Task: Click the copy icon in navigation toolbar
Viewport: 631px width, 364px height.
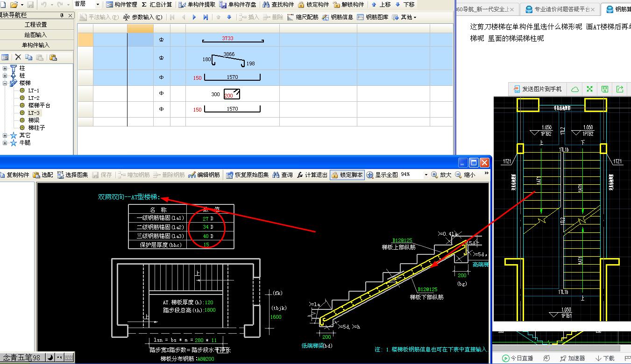Action: 29,57
